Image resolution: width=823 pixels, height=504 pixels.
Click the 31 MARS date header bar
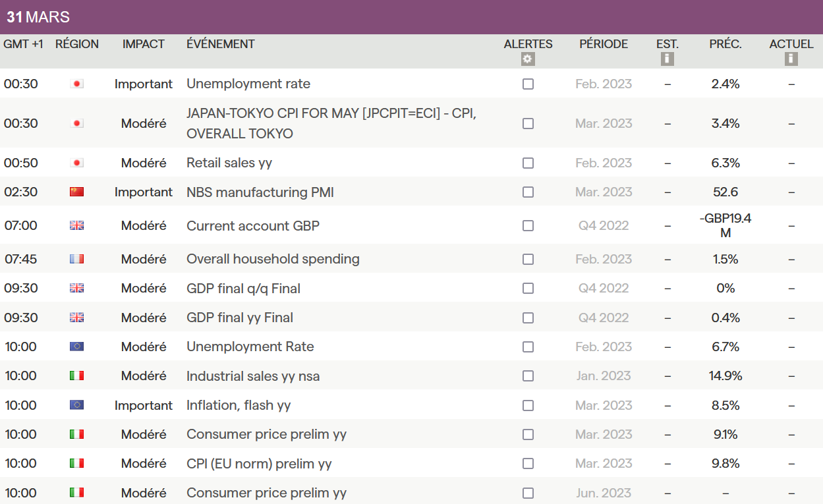click(411, 17)
